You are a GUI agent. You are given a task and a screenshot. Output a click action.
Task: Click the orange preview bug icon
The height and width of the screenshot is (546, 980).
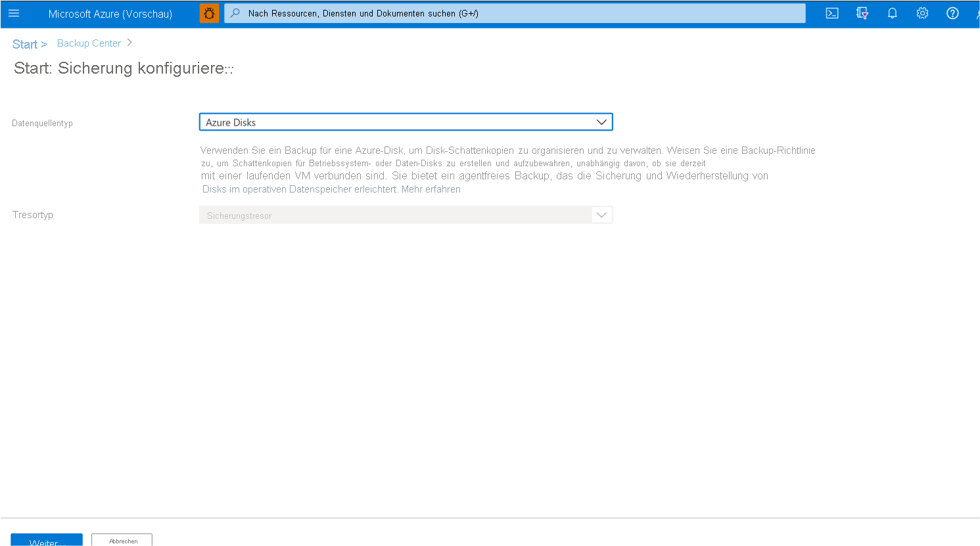coord(209,13)
